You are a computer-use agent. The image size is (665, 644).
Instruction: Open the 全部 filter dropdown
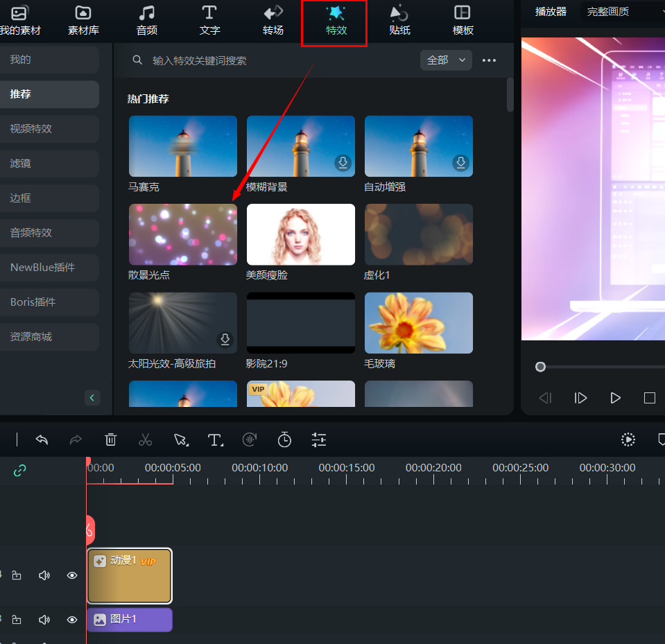pos(446,60)
